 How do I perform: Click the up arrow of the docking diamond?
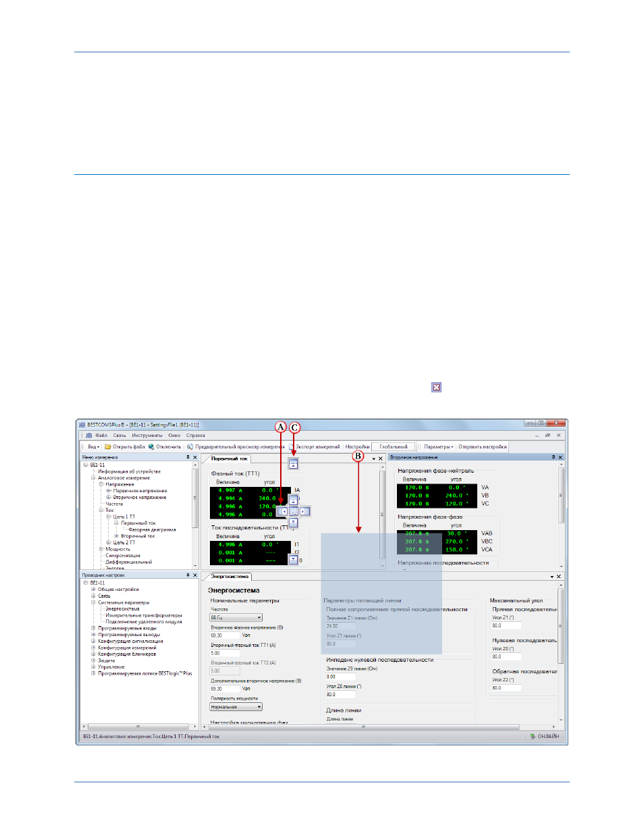point(293,500)
